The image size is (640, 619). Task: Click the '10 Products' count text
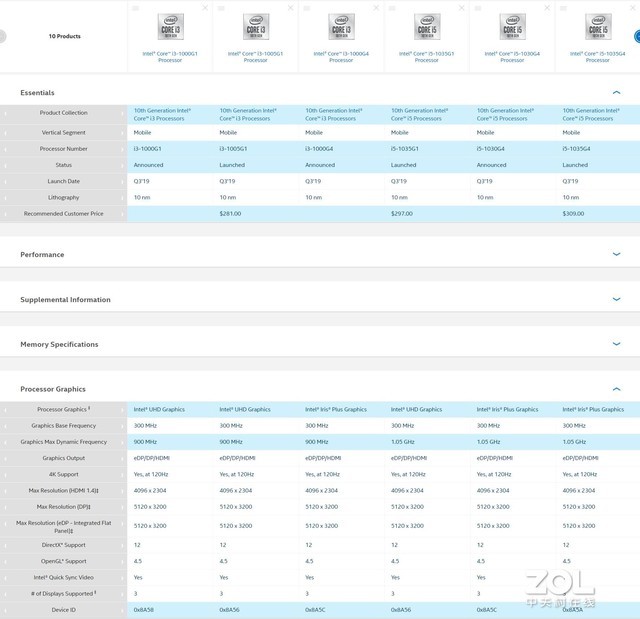(x=64, y=36)
